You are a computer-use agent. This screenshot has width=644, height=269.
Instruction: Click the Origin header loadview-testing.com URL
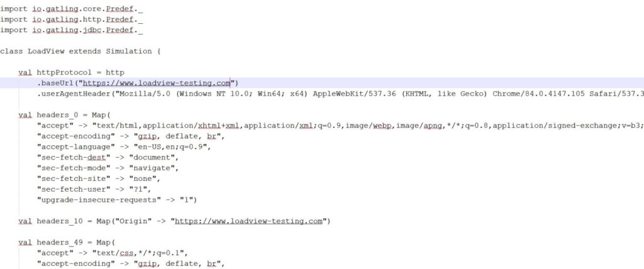pos(250,221)
